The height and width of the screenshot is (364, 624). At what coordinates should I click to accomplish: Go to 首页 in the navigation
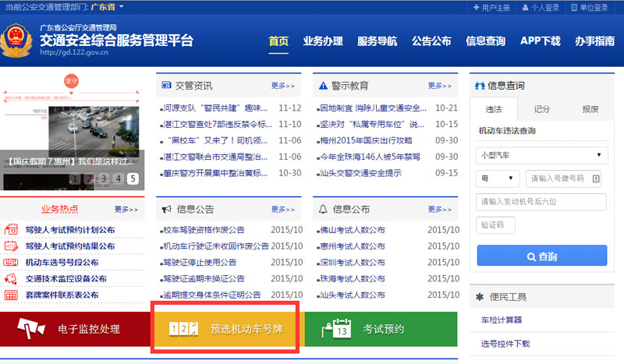[x=278, y=41]
